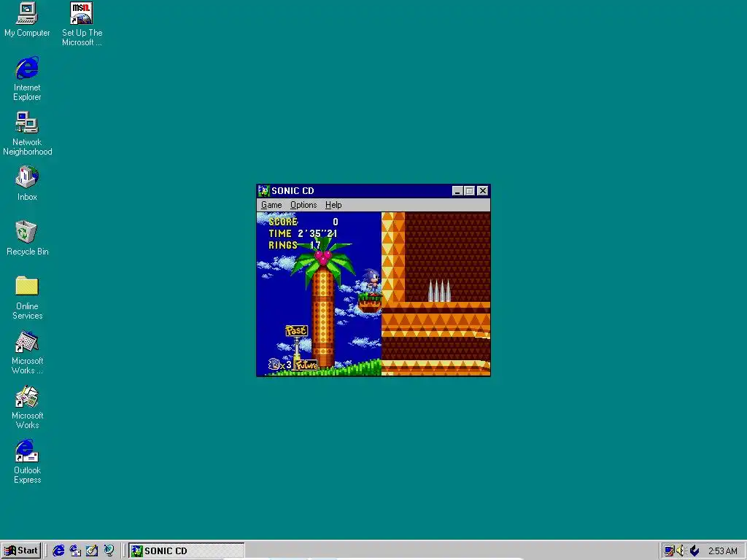This screenshot has height=560, width=747.
Task: Click the View Channels Quick Launch icon
Action: coord(109,551)
